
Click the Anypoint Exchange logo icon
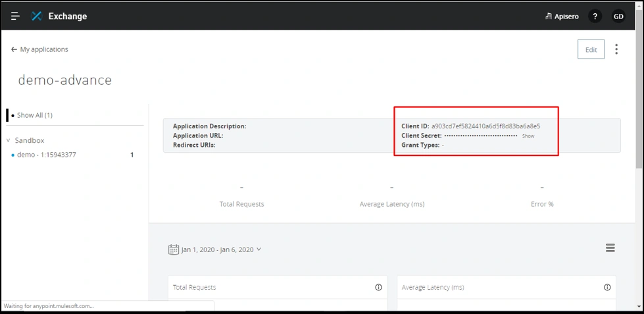37,16
